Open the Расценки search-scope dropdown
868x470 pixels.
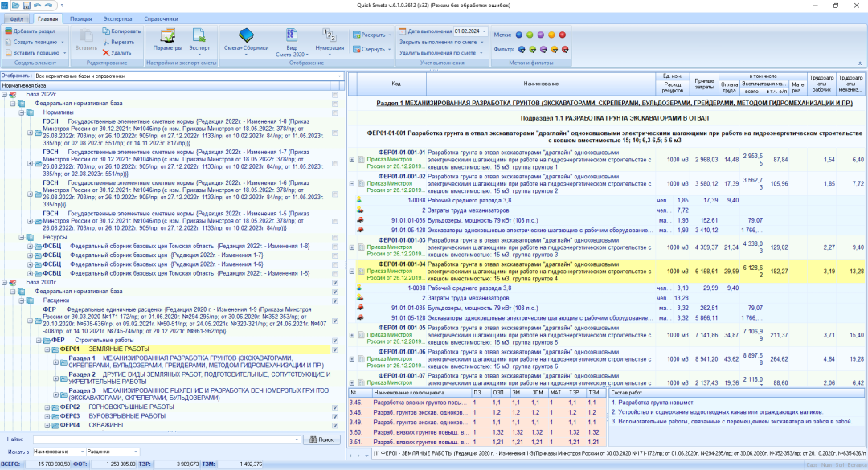pos(136,452)
